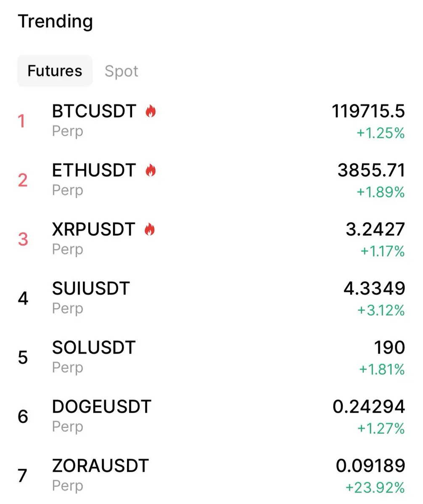This screenshot has width=423, height=504.
Task: Select the Futures tab
Action: (x=55, y=71)
